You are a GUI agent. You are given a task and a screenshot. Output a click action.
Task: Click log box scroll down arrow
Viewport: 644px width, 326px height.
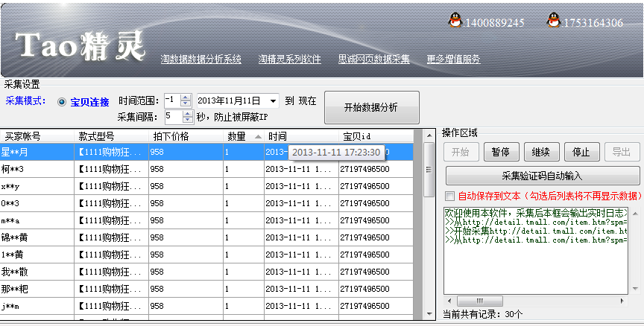[x=635, y=289]
